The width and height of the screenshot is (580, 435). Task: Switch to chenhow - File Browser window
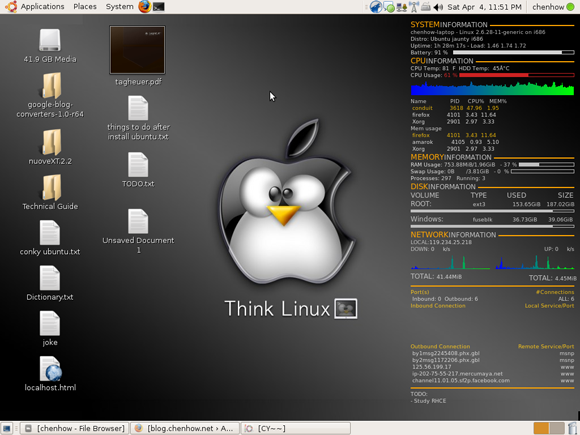tap(74, 428)
